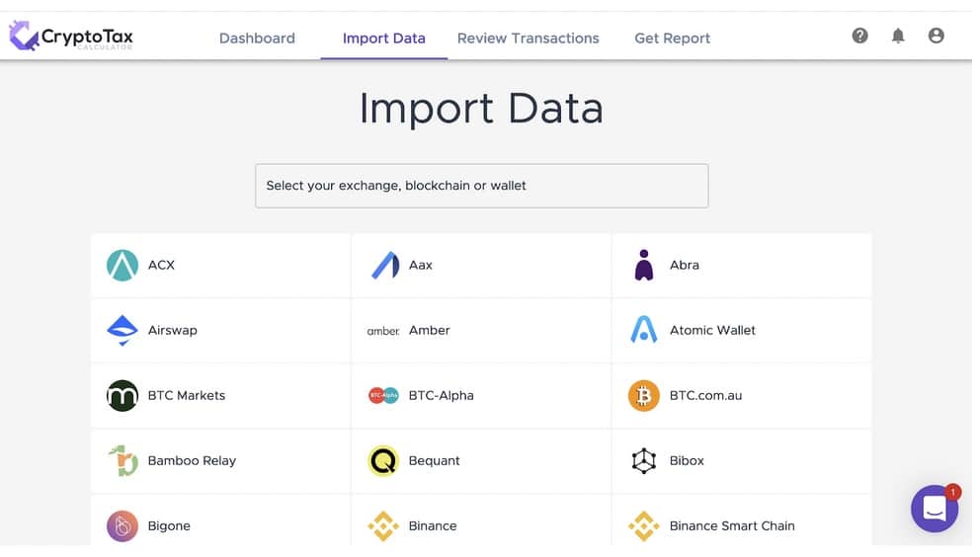Choose Binance Smart Chain from the list
980x557 pixels.
click(x=731, y=525)
